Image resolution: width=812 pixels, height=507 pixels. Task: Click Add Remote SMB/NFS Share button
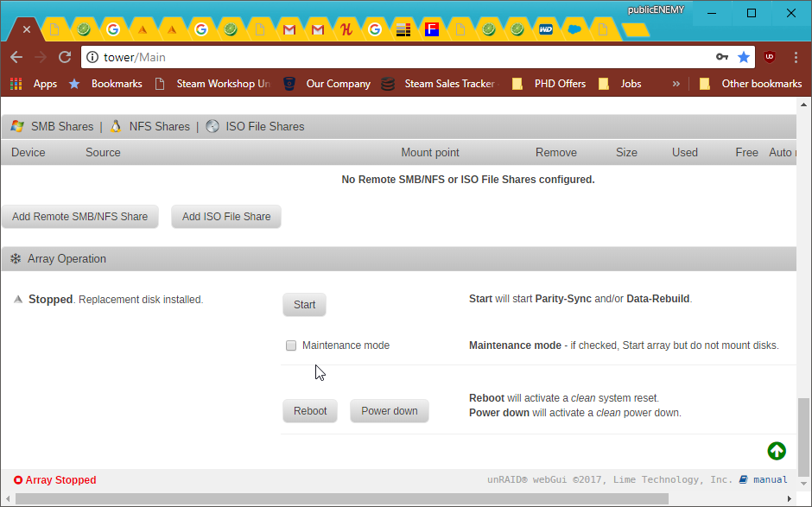(79, 217)
